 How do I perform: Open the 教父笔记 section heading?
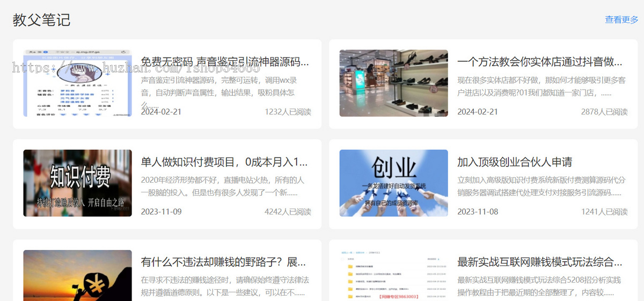point(42,20)
